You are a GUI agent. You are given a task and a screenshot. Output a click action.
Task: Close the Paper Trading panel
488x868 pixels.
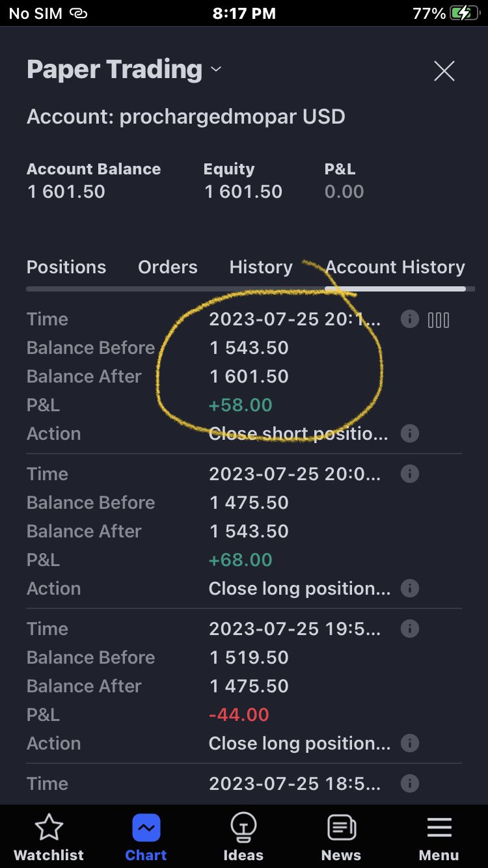[x=444, y=71]
